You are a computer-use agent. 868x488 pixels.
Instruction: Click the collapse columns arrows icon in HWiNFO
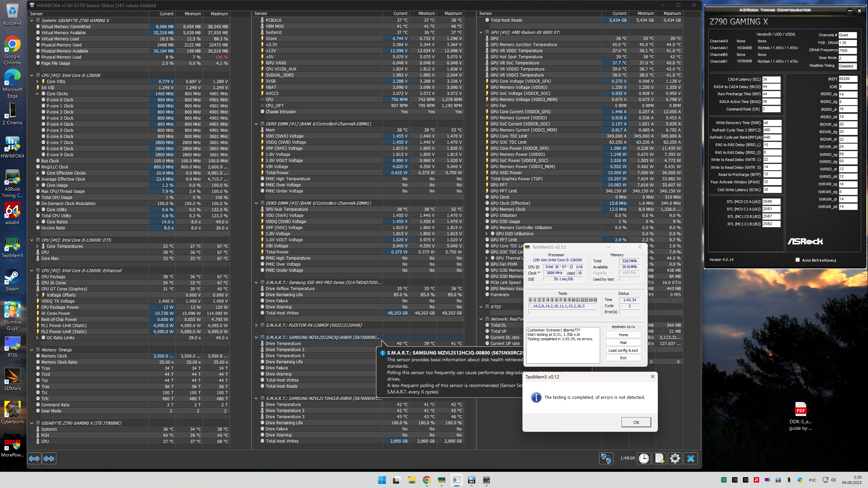[x=49, y=459]
